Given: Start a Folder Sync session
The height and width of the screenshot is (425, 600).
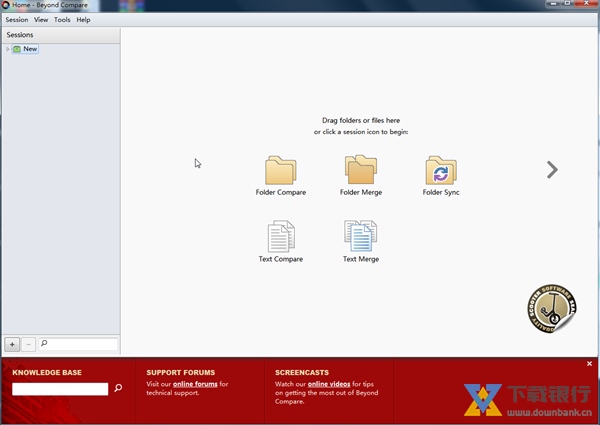Looking at the screenshot, I should coord(441,170).
